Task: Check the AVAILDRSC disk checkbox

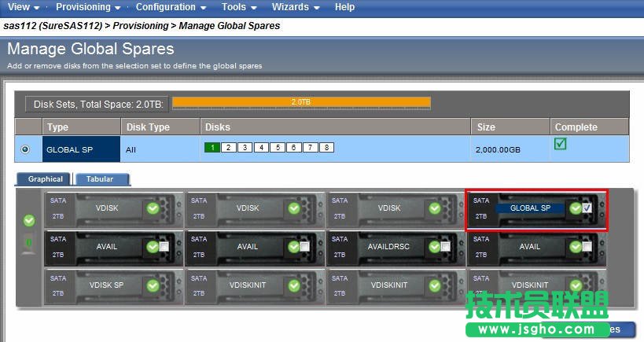Action: point(446,247)
